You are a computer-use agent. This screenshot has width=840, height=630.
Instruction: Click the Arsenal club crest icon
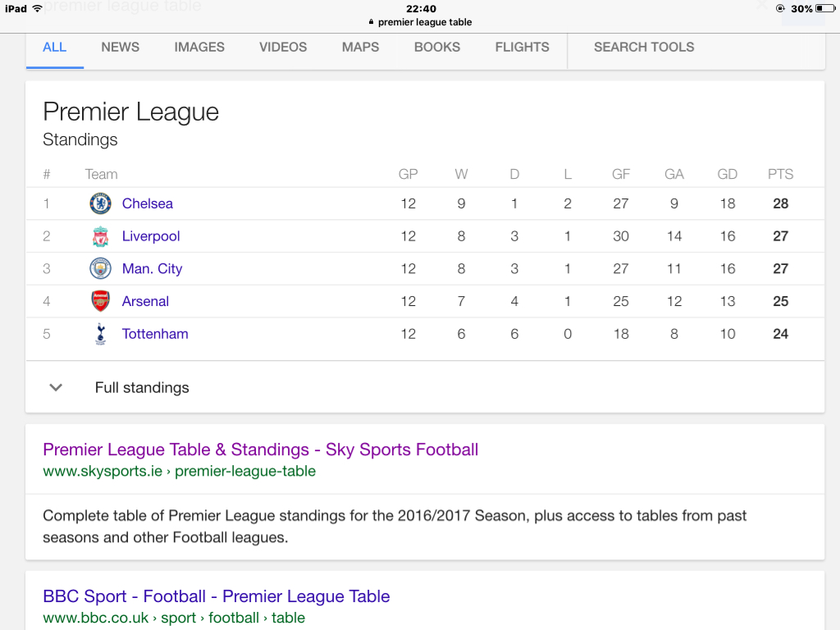click(100, 301)
